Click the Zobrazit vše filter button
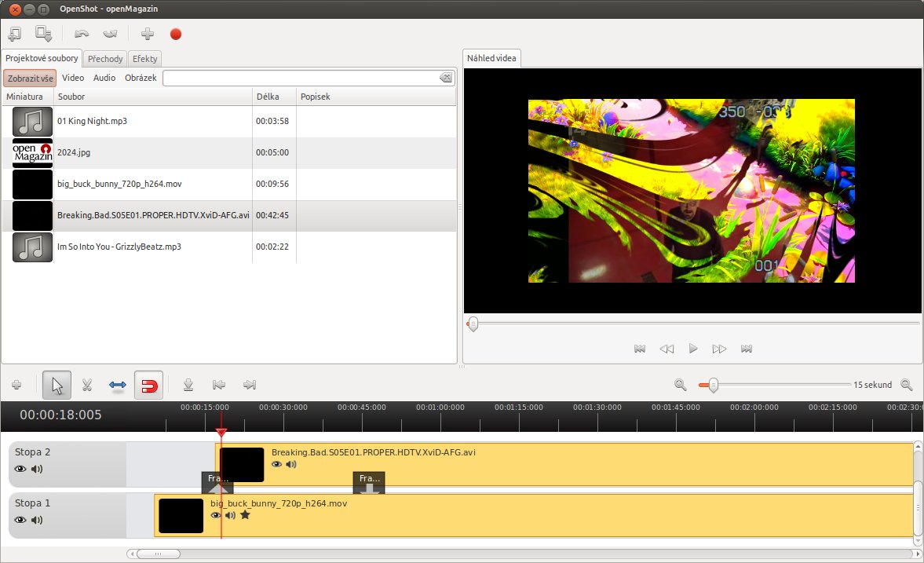Image resolution: width=924 pixels, height=563 pixels. pyautogui.click(x=30, y=78)
